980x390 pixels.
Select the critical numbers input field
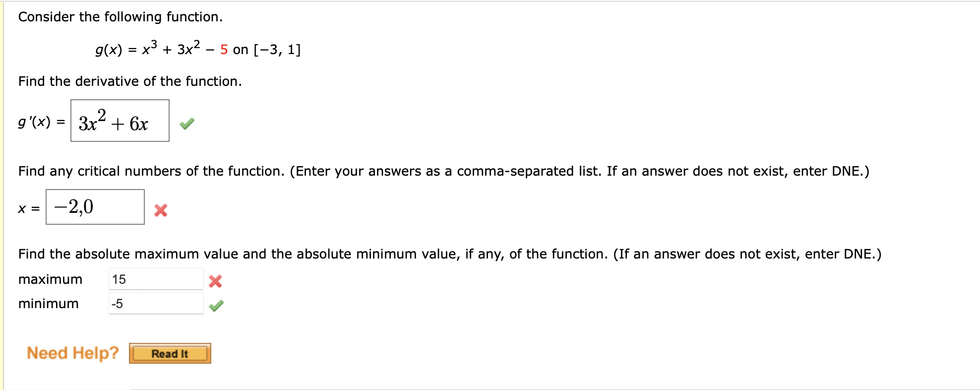[x=94, y=206]
